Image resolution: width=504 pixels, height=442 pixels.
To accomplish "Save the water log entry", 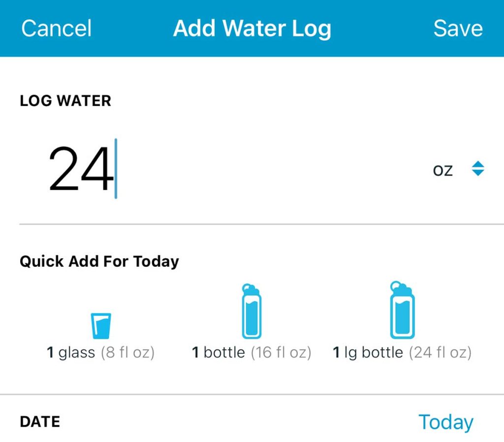I will coord(458,28).
